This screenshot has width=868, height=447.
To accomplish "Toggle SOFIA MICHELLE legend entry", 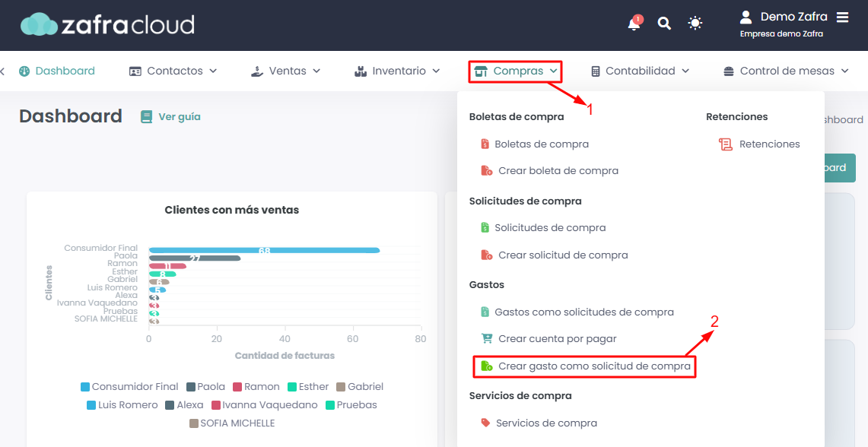I will (232, 423).
